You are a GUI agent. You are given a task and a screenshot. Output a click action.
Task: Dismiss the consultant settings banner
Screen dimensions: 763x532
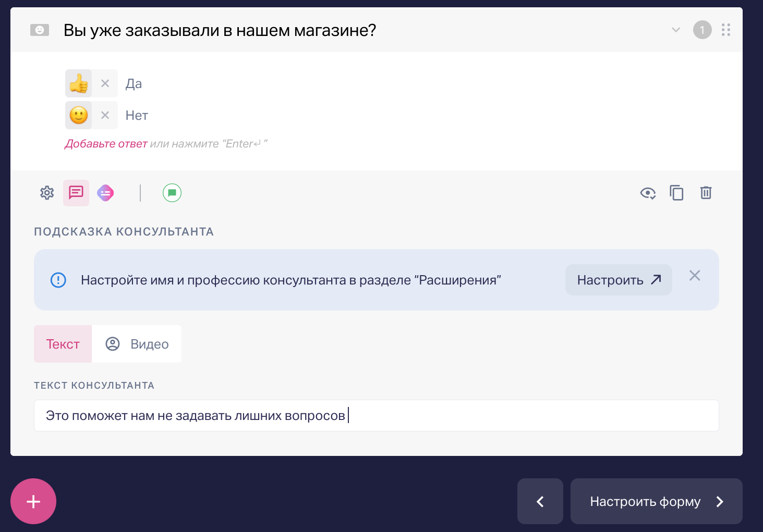pos(695,276)
